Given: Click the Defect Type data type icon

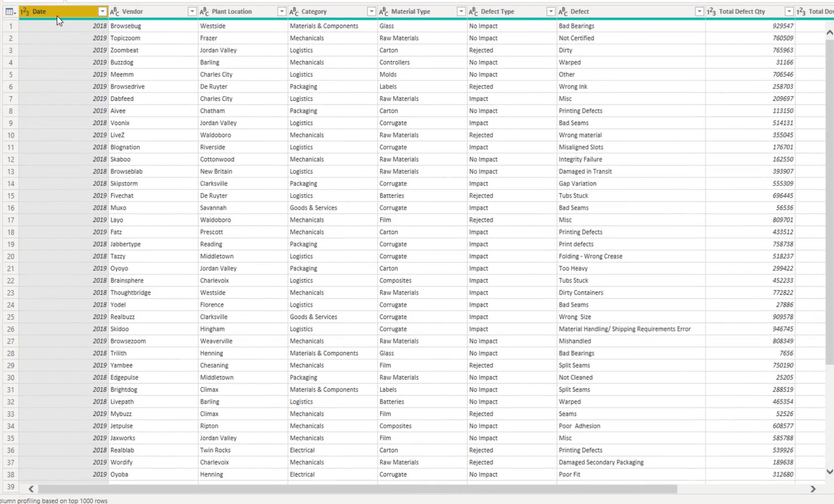Looking at the screenshot, I should [x=473, y=12].
